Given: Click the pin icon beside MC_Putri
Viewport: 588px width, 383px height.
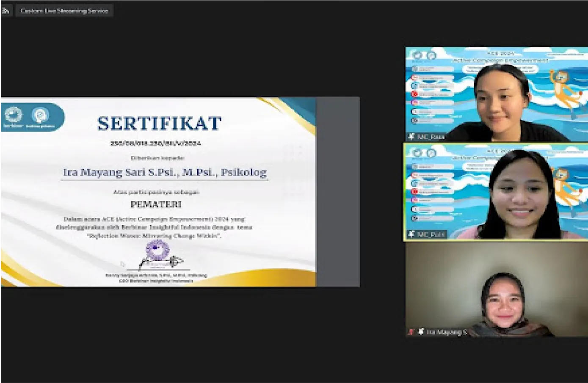Looking at the screenshot, I should click(411, 234).
